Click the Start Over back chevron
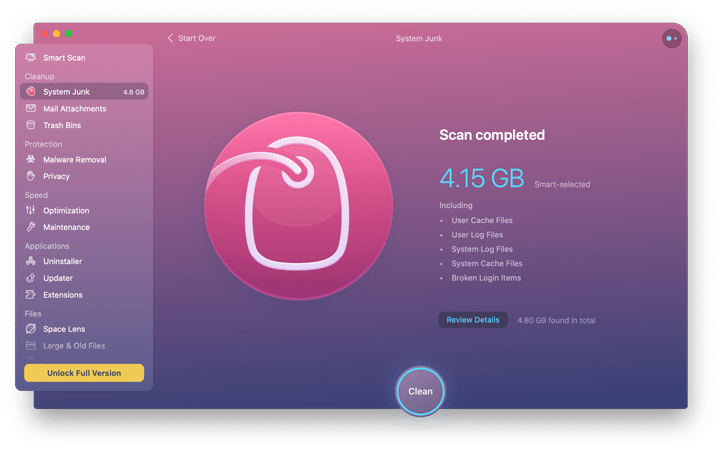Image resolution: width=721 pixels, height=453 pixels. tap(170, 38)
